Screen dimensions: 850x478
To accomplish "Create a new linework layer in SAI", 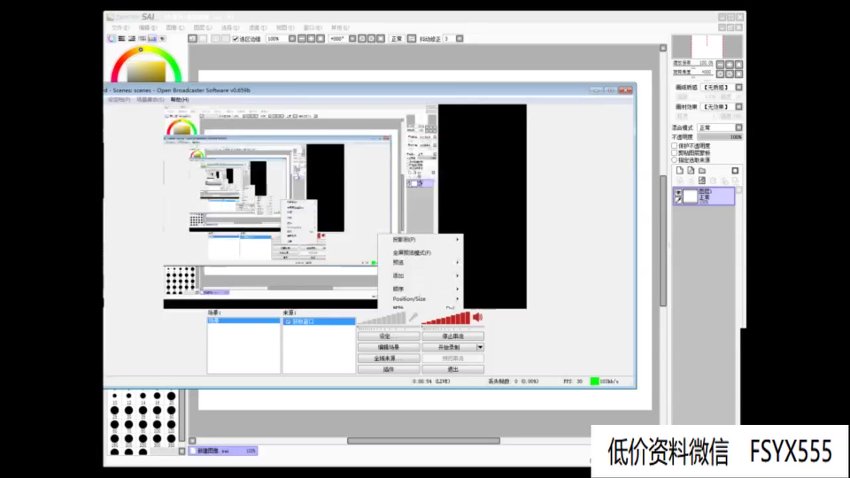I will 691,170.
